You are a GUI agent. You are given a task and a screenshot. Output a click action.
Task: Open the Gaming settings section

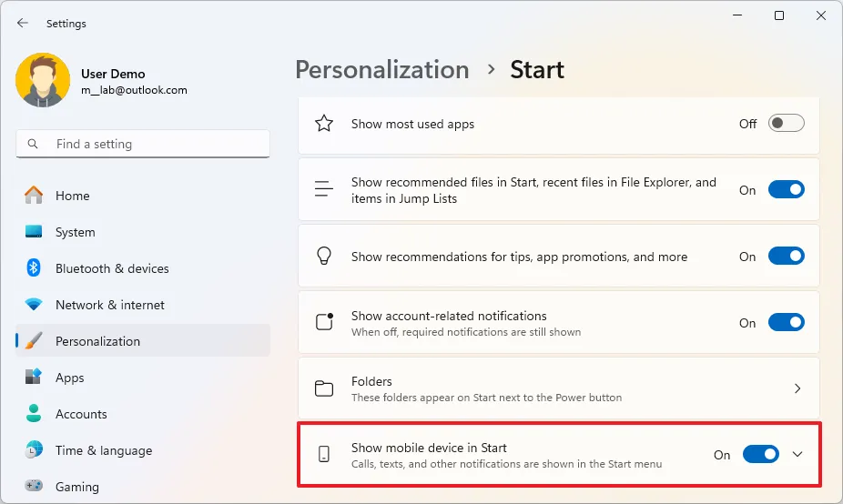coord(143,487)
